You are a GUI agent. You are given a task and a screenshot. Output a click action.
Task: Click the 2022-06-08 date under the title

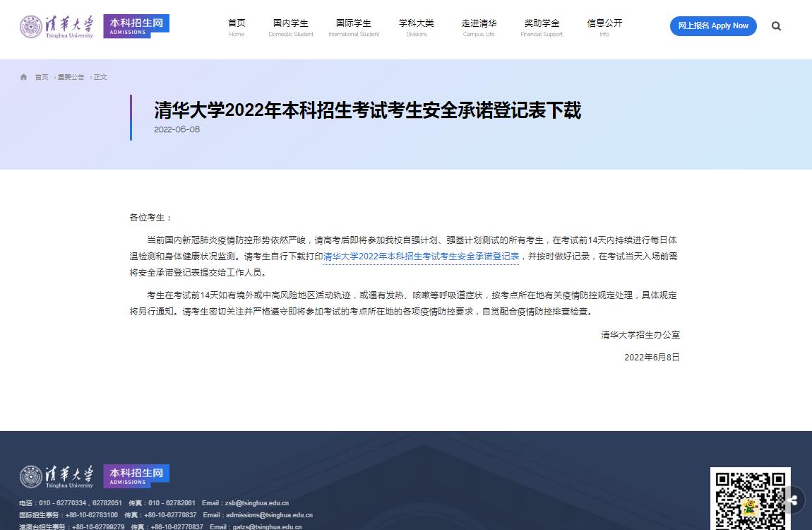pos(177,129)
